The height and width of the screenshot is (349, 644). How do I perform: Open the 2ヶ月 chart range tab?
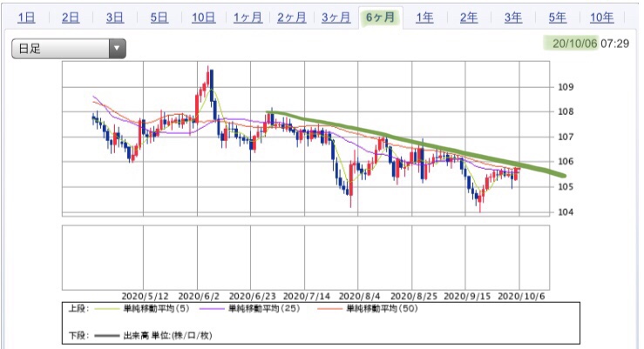pyautogui.click(x=291, y=17)
